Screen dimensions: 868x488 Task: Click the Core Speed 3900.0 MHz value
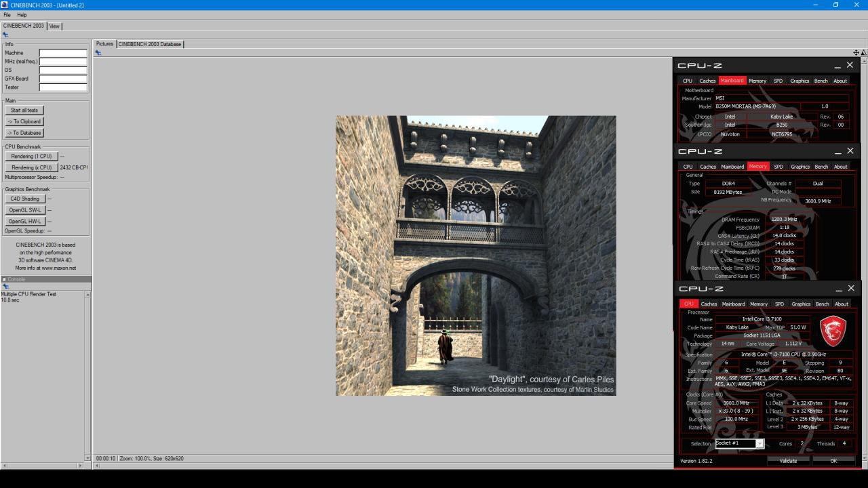point(736,403)
